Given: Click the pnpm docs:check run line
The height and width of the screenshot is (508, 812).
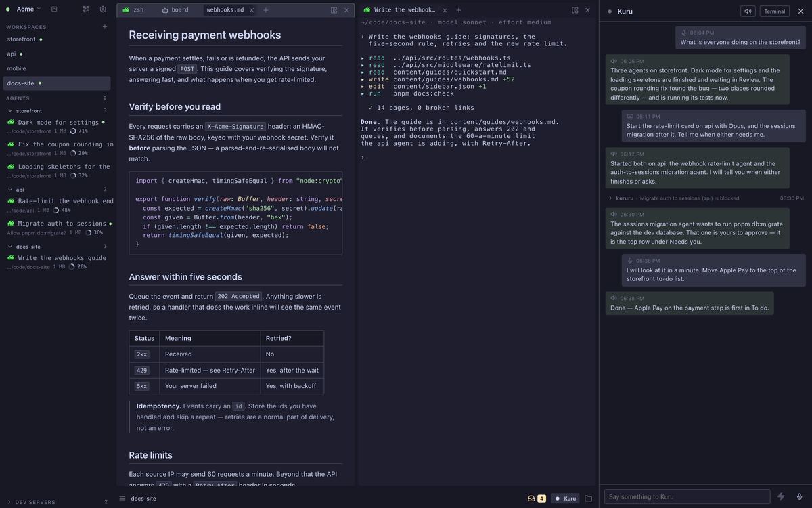Looking at the screenshot, I should (407, 93).
